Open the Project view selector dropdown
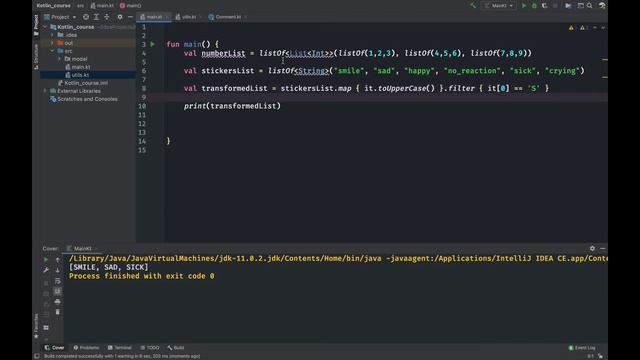The height and width of the screenshot is (360, 640). pos(60,17)
